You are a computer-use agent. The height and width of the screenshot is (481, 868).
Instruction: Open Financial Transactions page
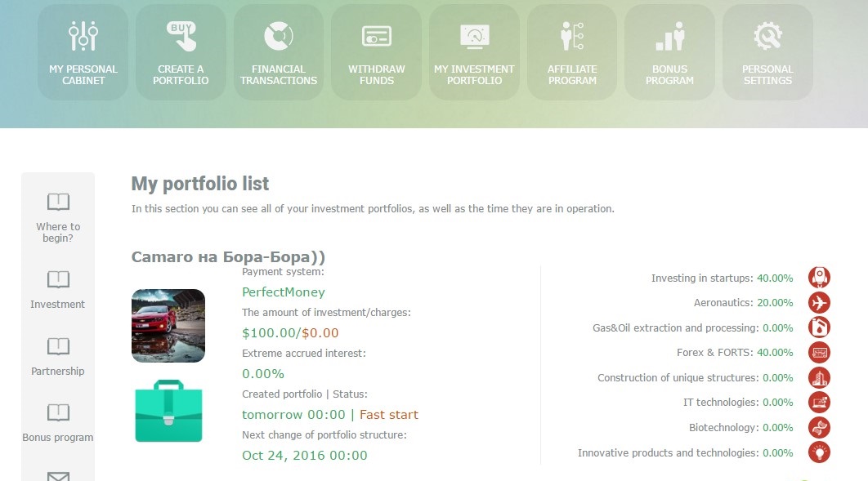[279, 52]
